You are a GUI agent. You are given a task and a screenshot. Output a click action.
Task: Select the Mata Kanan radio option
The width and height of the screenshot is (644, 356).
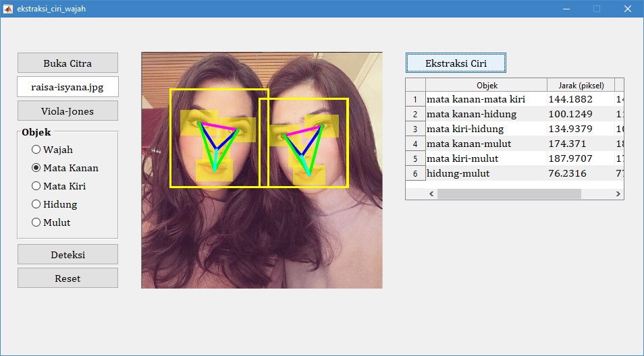click(x=36, y=168)
